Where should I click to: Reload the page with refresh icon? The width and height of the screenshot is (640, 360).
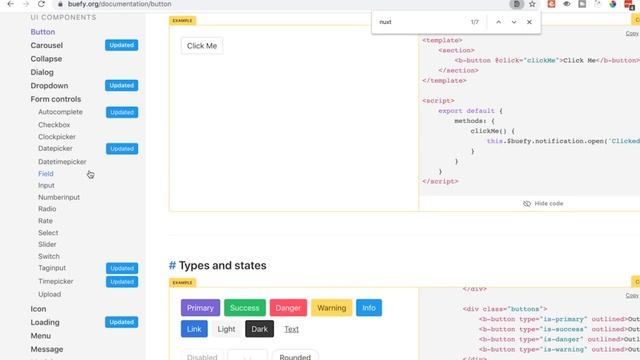coord(41,4)
